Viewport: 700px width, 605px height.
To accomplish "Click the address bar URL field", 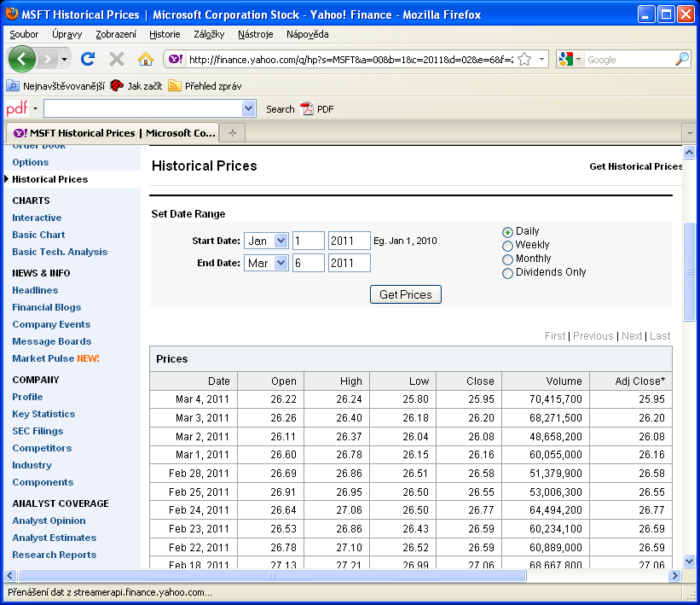I will coord(351,60).
